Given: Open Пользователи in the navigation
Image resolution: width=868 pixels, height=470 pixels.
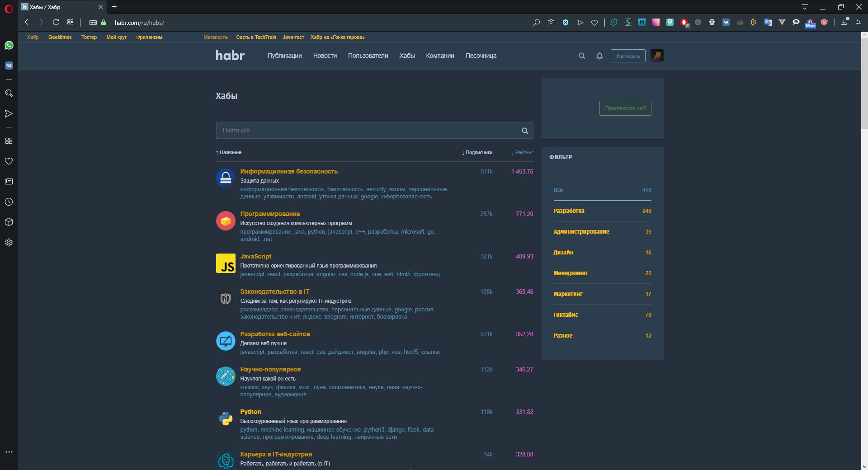Looking at the screenshot, I should click(368, 56).
